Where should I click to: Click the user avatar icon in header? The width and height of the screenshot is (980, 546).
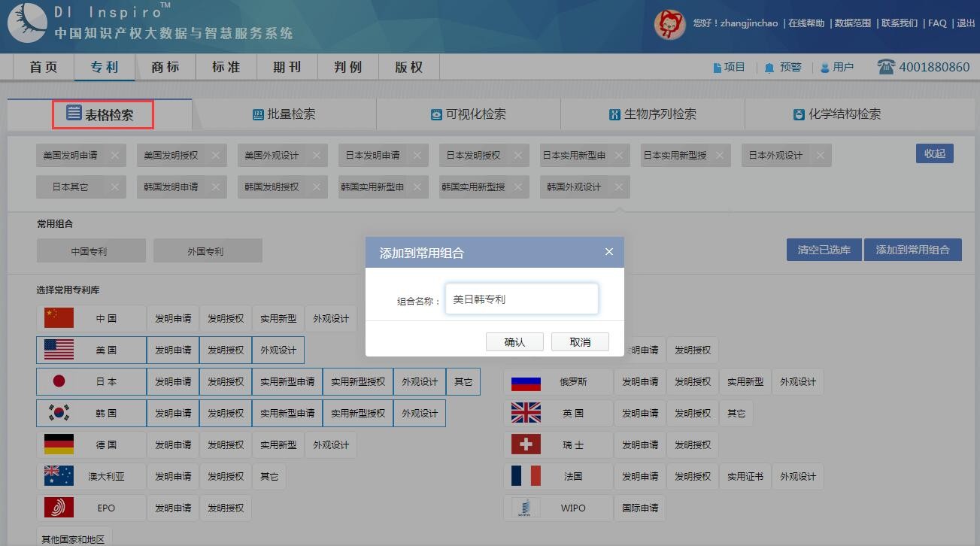pyautogui.click(x=669, y=24)
